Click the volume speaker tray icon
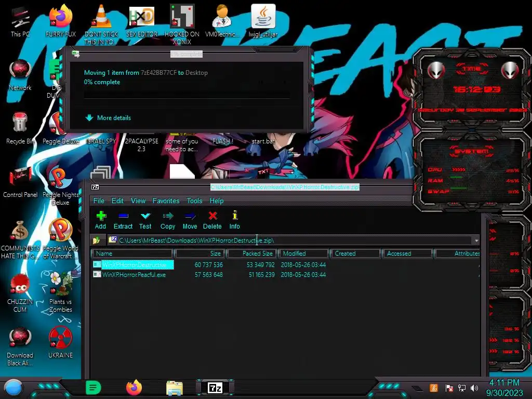This screenshot has width=532, height=399. 474,388
